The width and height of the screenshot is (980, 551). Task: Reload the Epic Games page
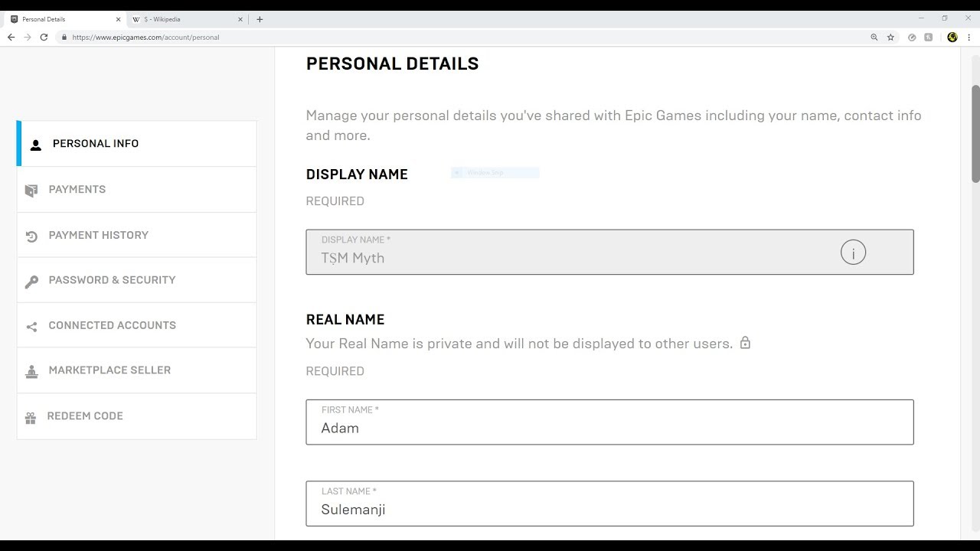pyautogui.click(x=44, y=37)
